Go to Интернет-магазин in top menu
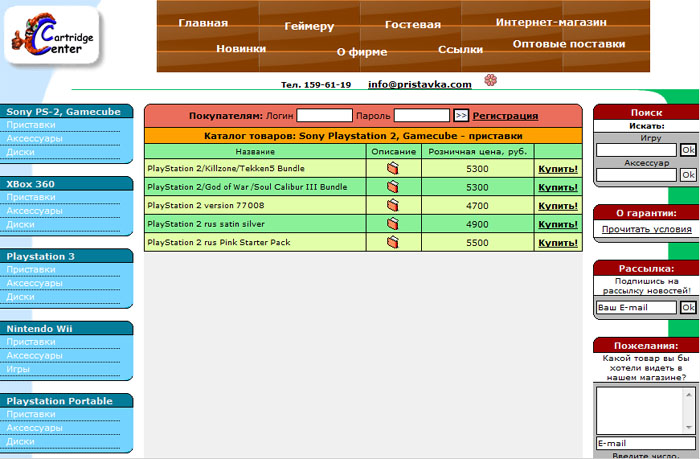Viewport: 700px width, 459px height. point(550,22)
